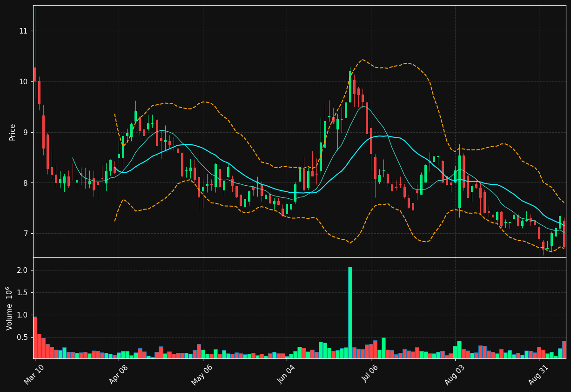Click the tall first red candlestick above 10

point(35,74)
